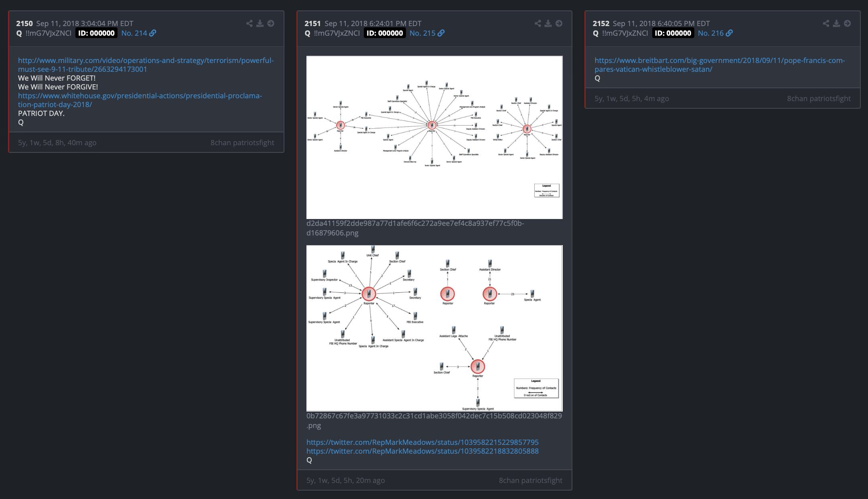This screenshot has width=868, height=499.
Task: Download post 2152 via download icon
Action: click(x=836, y=24)
